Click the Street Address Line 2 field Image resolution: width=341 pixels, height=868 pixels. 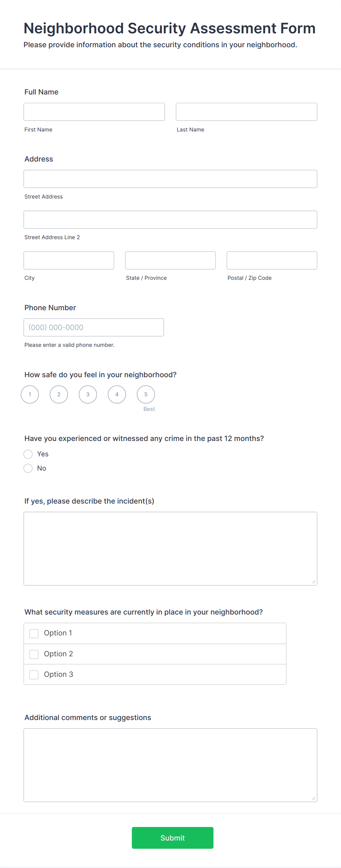(x=170, y=219)
